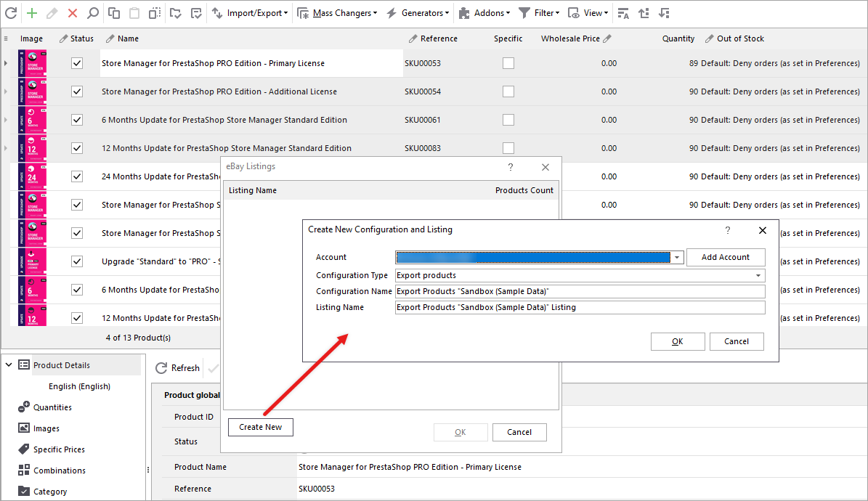Click the list with checkmark toolbar icon
Screen dimensions: 868x501
(x=196, y=13)
